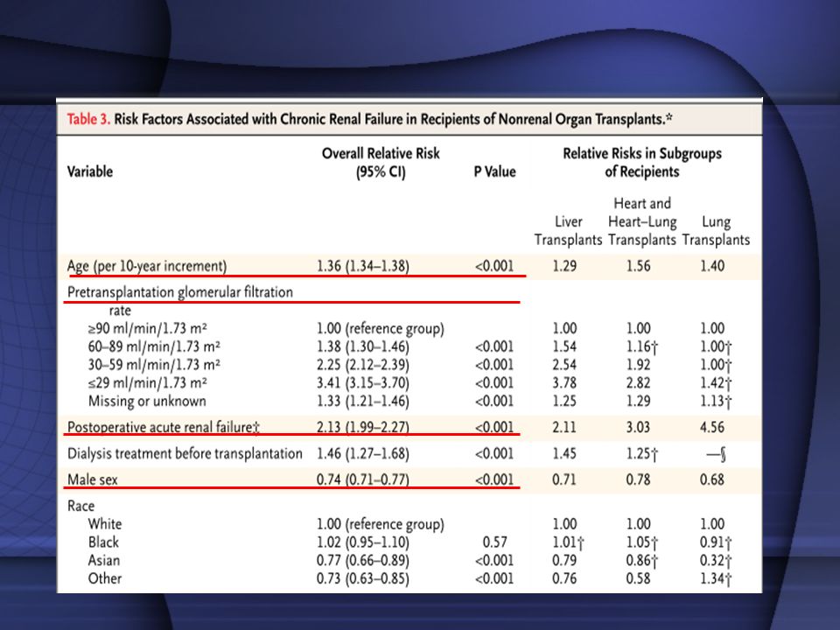The width and height of the screenshot is (840, 630).
Task: Click lung value '1.34†'
Action: pos(717,579)
